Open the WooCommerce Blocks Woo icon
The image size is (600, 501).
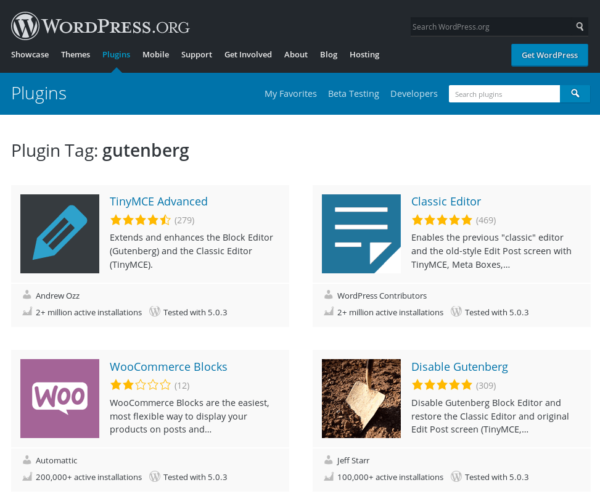60,398
